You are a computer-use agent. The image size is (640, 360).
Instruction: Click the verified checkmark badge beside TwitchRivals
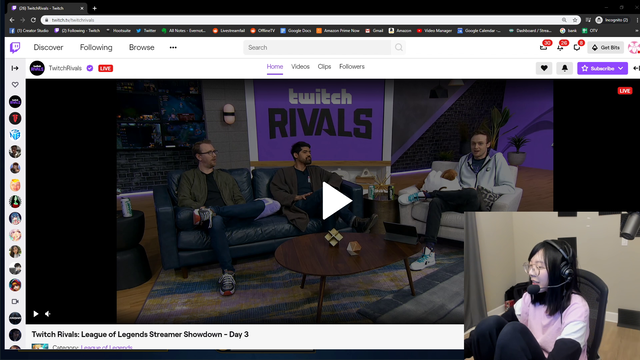(90, 68)
